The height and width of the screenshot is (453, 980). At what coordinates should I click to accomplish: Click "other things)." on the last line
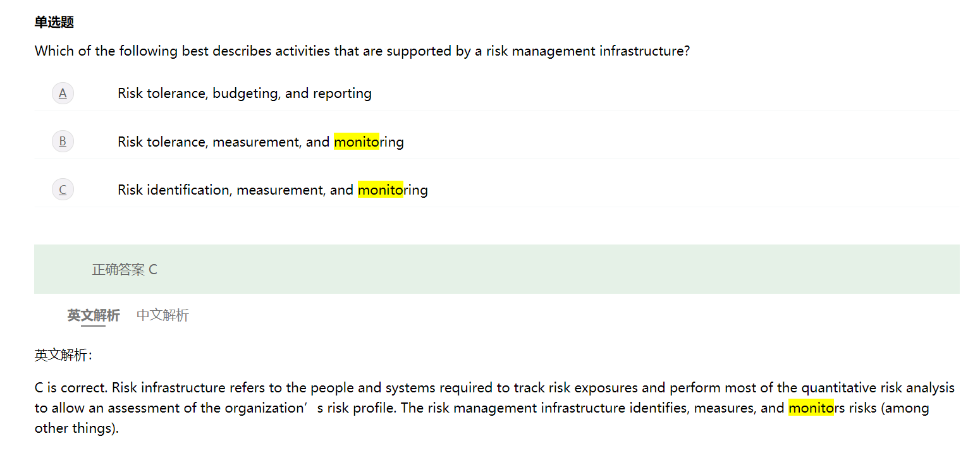pyautogui.click(x=77, y=428)
